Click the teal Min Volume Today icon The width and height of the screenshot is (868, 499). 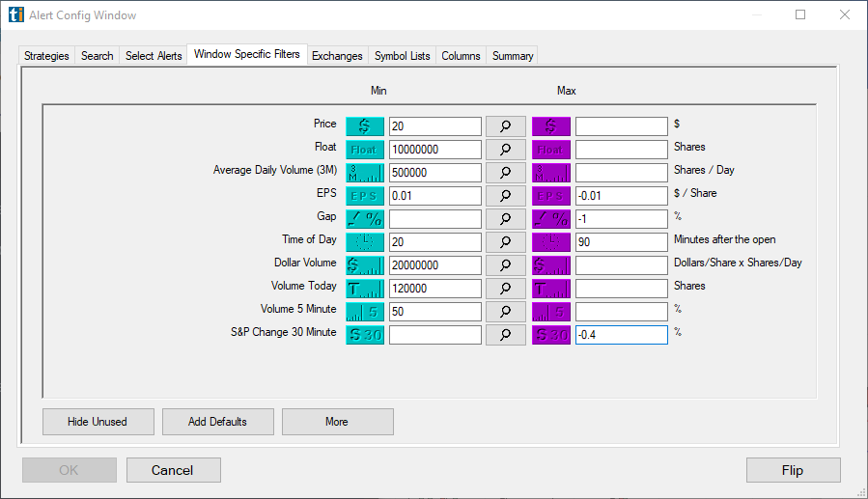[x=365, y=289]
